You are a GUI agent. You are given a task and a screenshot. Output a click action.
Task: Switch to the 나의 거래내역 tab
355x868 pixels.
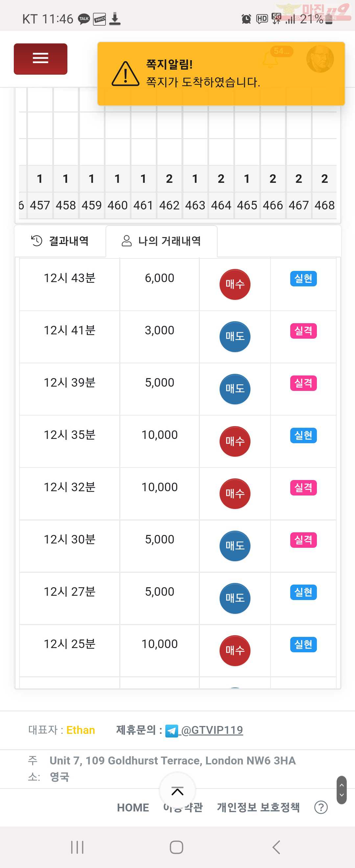pos(161,241)
